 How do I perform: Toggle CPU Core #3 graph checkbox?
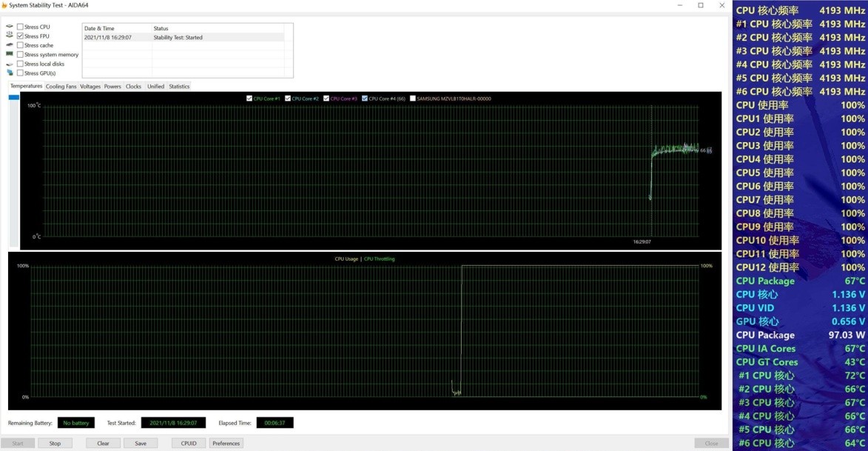(x=326, y=98)
